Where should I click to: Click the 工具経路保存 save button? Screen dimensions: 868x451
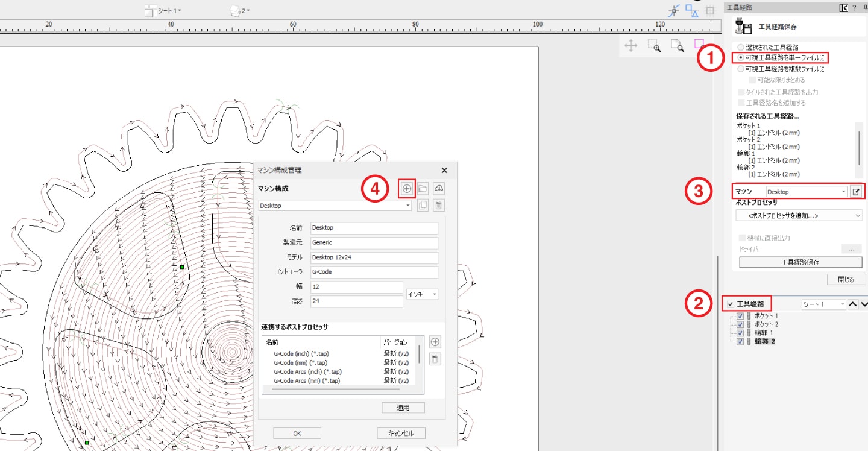[x=800, y=262]
